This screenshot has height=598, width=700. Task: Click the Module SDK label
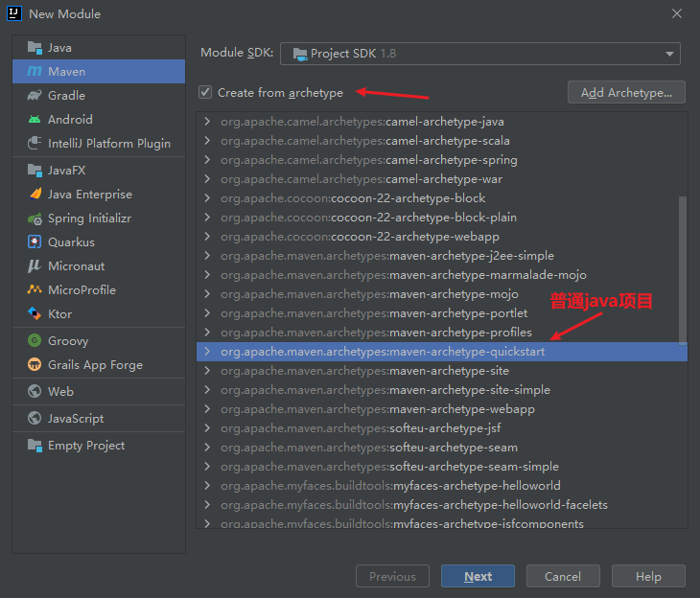[x=237, y=53]
